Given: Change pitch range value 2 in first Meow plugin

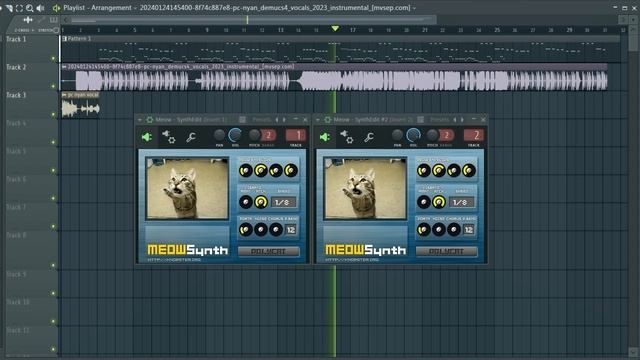Looking at the screenshot, I should pyautogui.click(x=268, y=135).
